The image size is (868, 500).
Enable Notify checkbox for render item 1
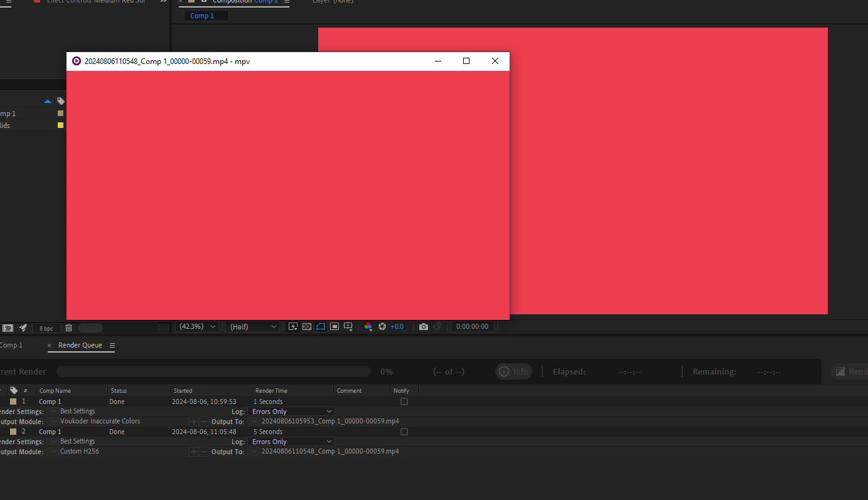(x=404, y=402)
